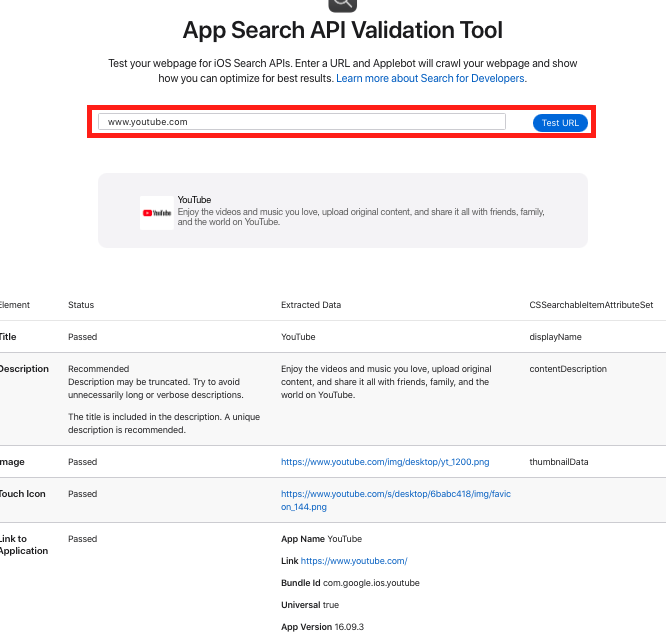Open the https://www.youtube.com/ application link
Viewport: 666px width, 642px height.
354,561
